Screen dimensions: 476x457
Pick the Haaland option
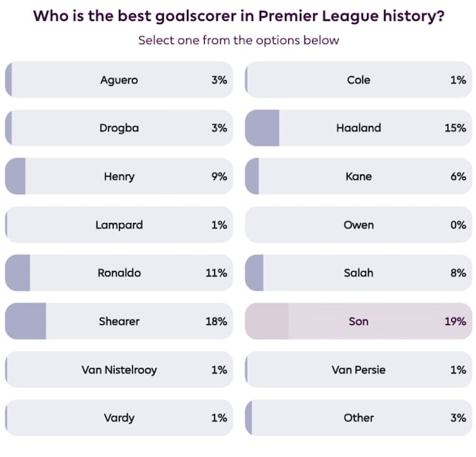pos(359,128)
